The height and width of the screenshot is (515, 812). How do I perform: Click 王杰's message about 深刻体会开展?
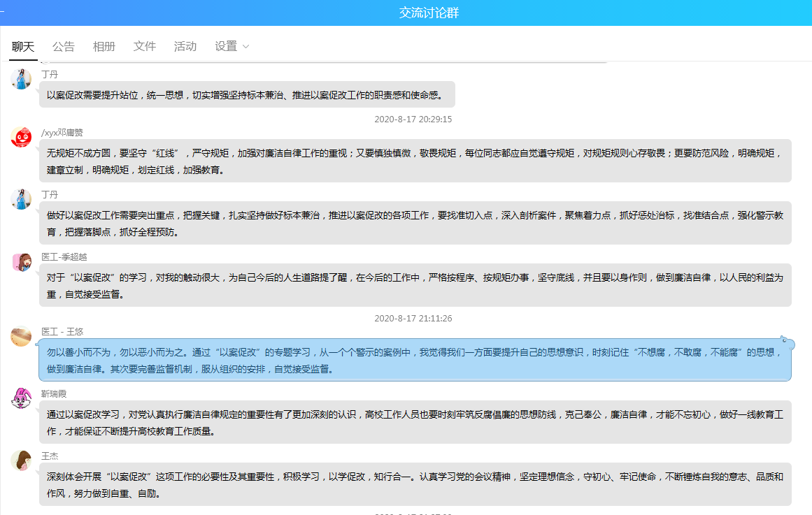click(x=415, y=484)
